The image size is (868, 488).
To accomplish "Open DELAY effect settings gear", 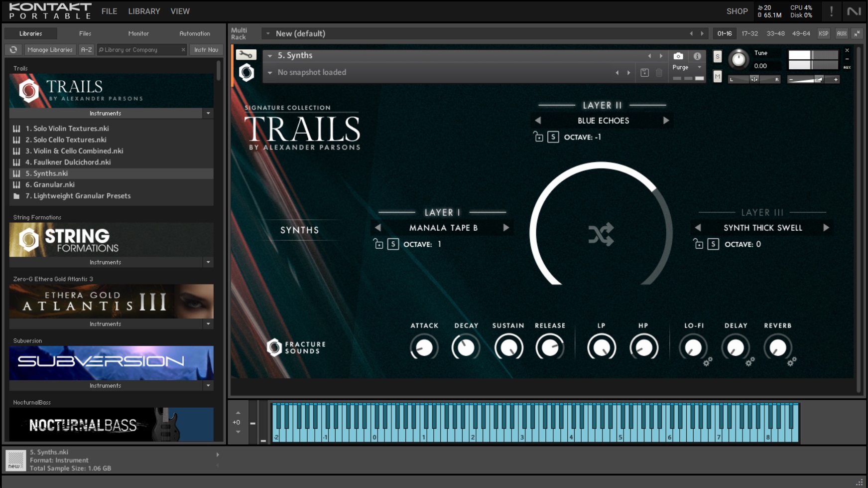I will pos(750,362).
